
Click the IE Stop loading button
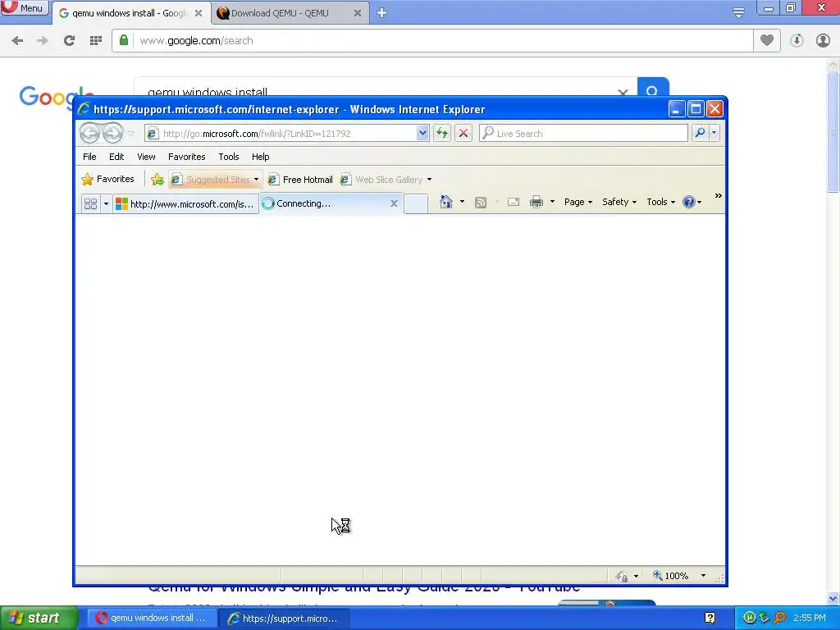tap(463, 134)
